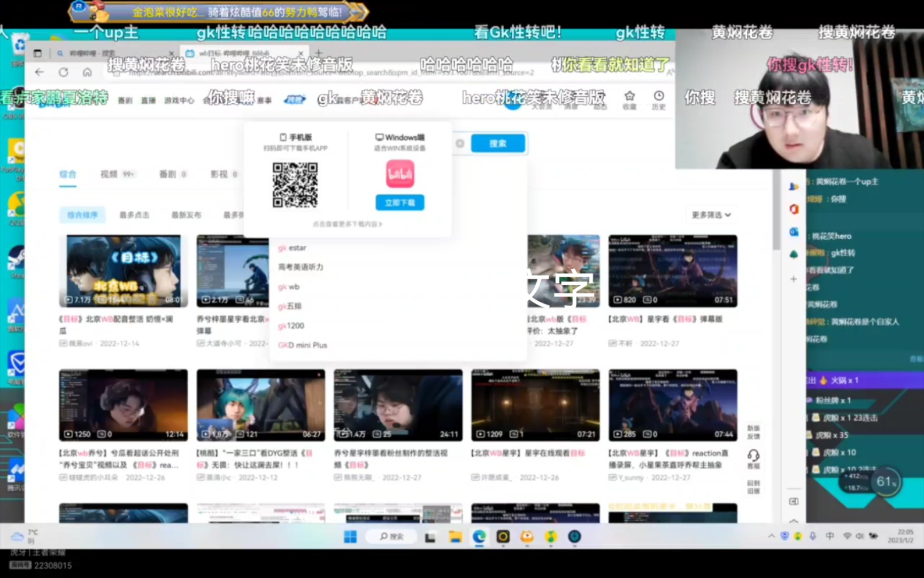Sort results by 最多点击
924x578 pixels.
[134, 215]
